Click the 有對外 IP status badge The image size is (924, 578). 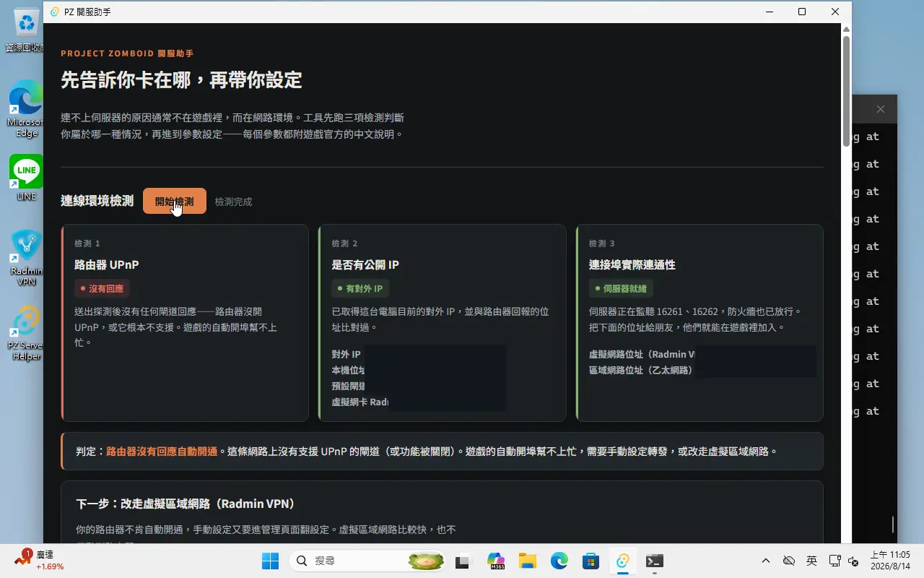pos(359,288)
